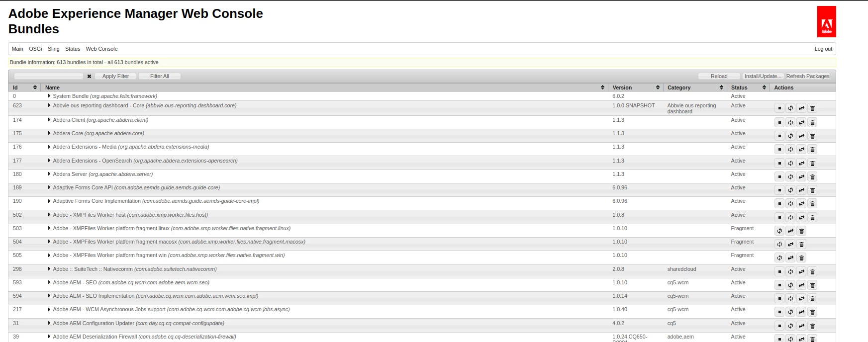The height and width of the screenshot is (342, 868).
Task: Open the Main menu
Action: (17, 49)
